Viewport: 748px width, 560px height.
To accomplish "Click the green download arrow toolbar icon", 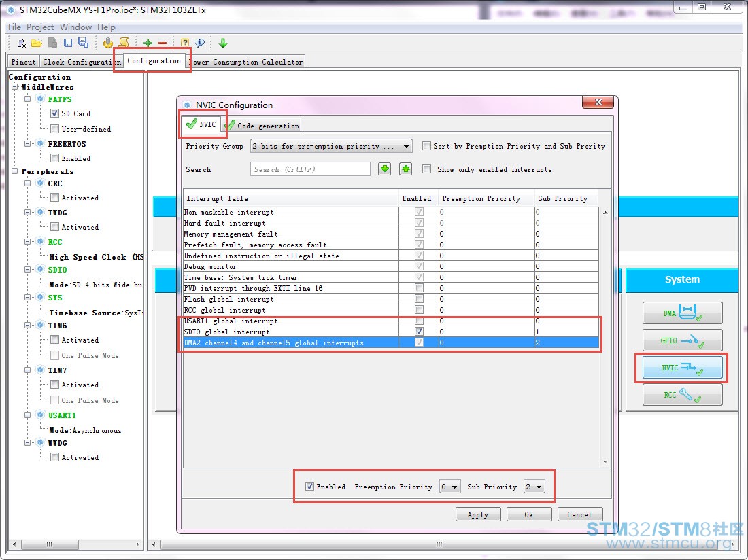I will [223, 43].
